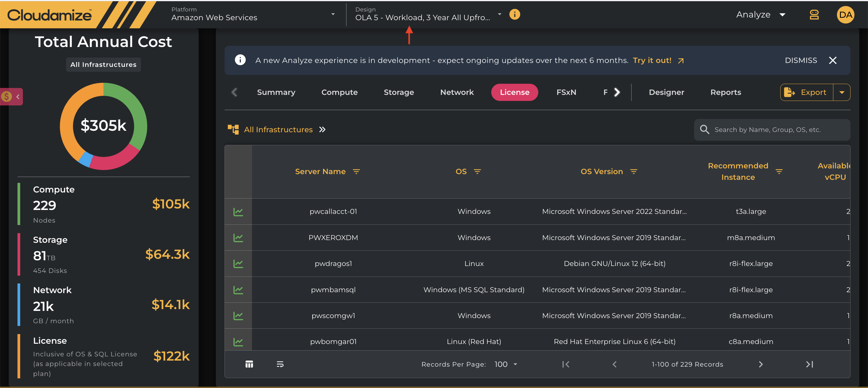Go to the first page
The height and width of the screenshot is (388, 868).
click(565, 364)
